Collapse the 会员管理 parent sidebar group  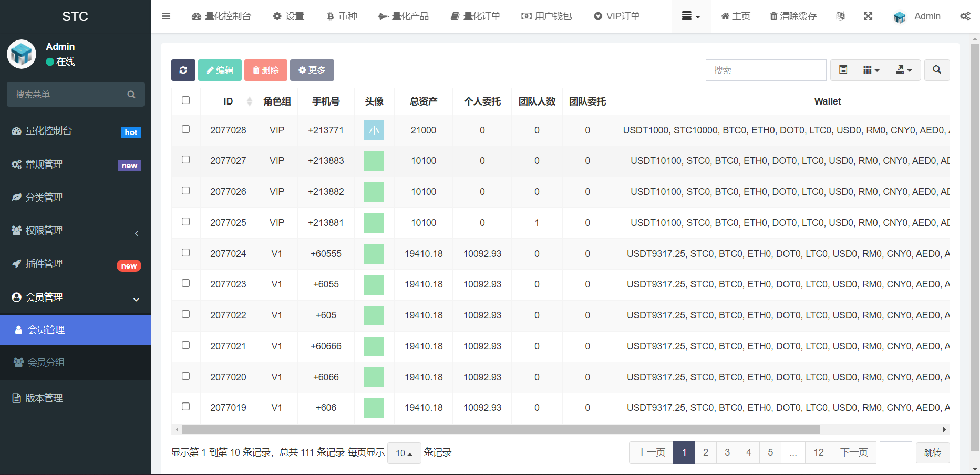point(76,297)
